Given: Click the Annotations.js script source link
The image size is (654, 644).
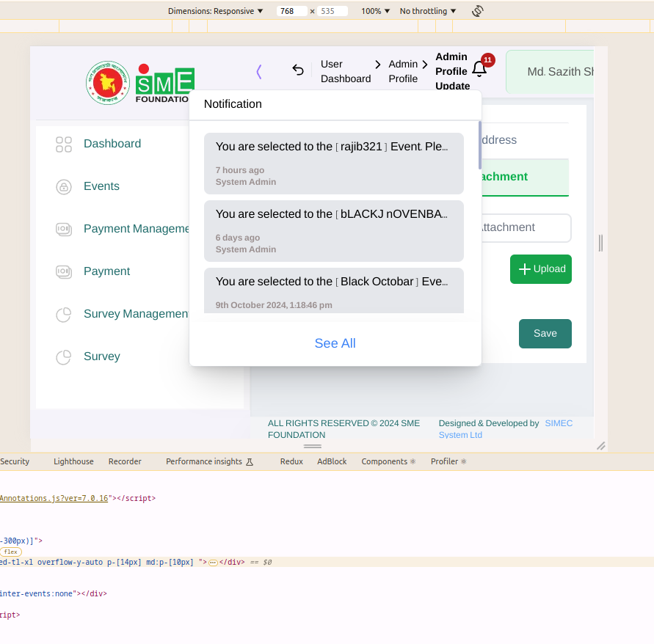Looking at the screenshot, I should pyautogui.click(x=54, y=498).
